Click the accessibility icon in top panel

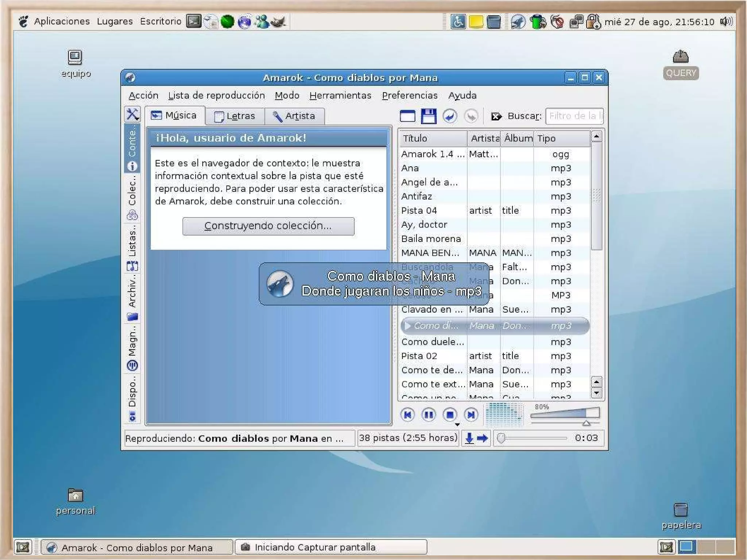(458, 22)
